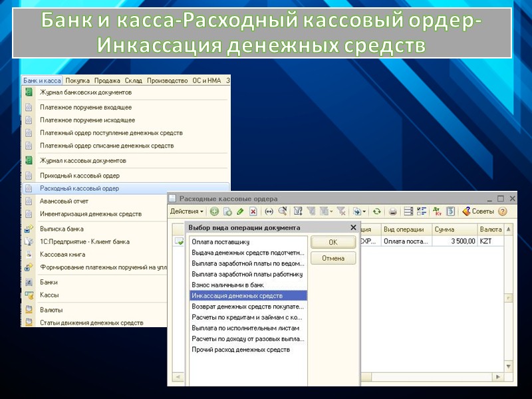Click the Дт/Кт postings icon
532x399 pixels.
pyautogui.click(x=437, y=211)
